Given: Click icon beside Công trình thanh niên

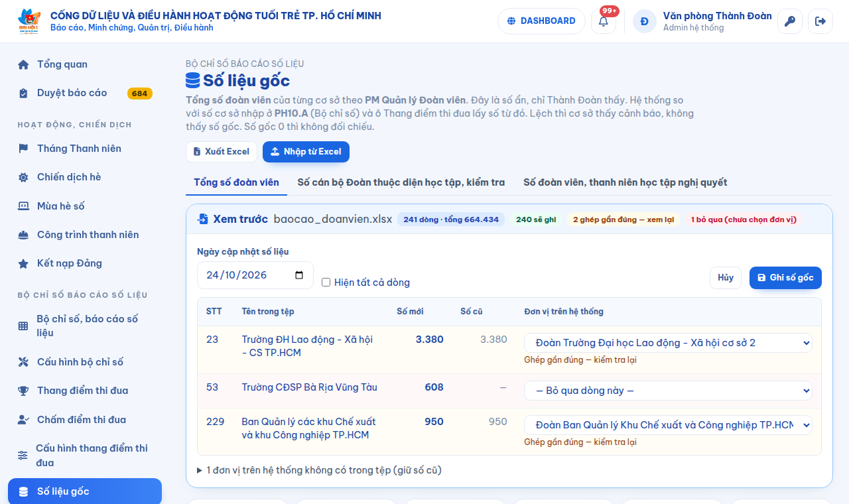Looking at the screenshot, I should click(23, 235).
